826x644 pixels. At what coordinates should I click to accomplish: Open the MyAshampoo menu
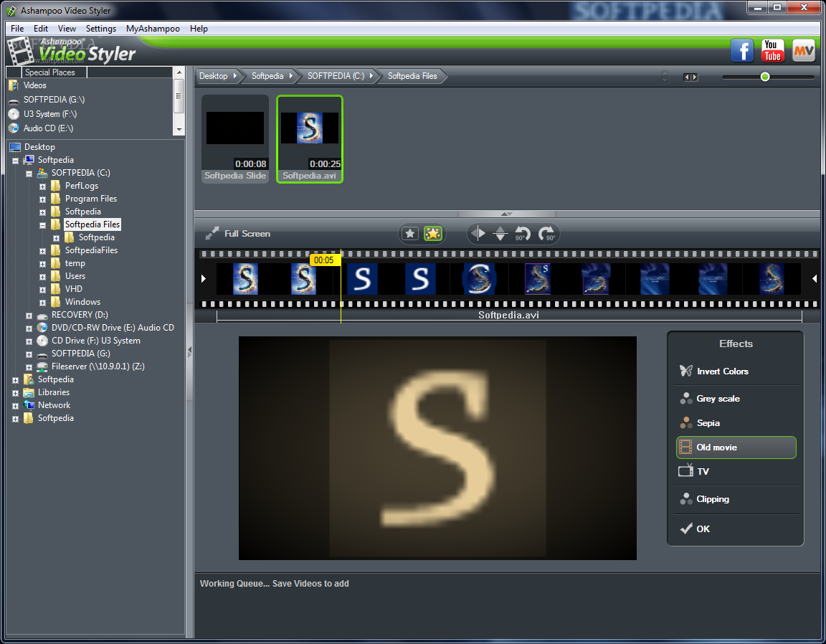click(153, 29)
